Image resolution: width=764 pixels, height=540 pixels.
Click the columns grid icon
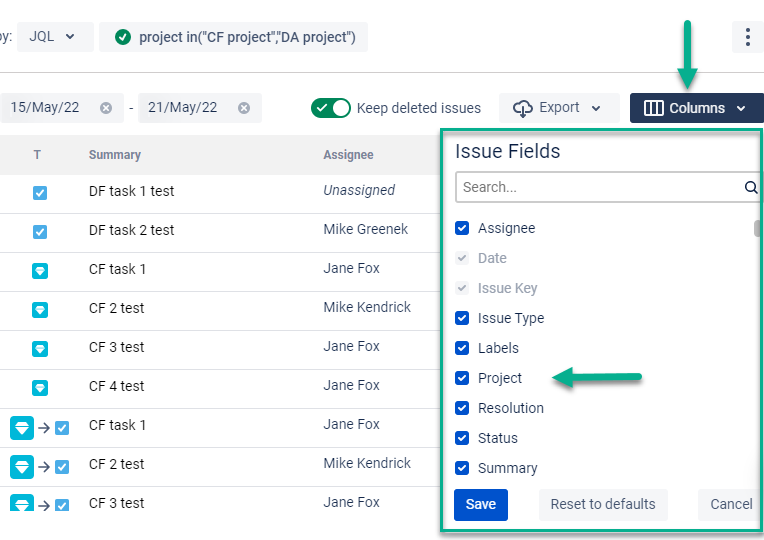[654, 108]
